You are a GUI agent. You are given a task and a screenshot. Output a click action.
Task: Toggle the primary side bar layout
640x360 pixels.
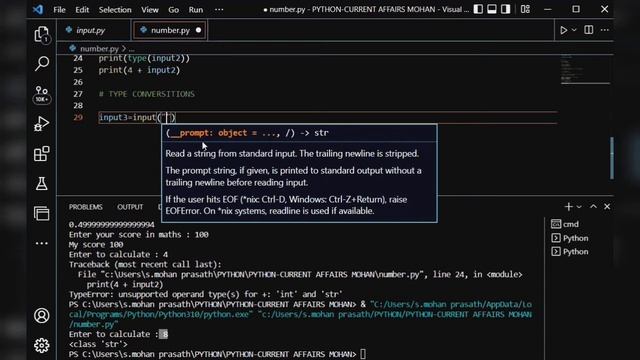click(478, 9)
